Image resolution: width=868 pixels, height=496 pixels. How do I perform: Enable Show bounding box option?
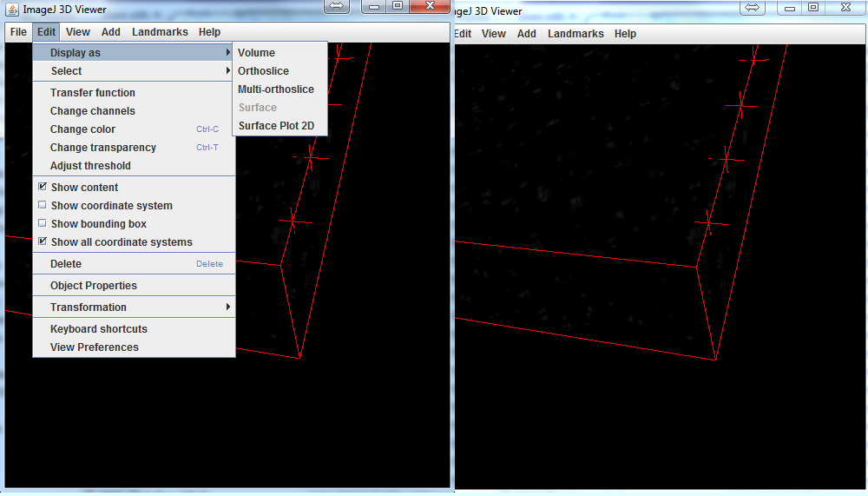pyautogui.click(x=43, y=224)
